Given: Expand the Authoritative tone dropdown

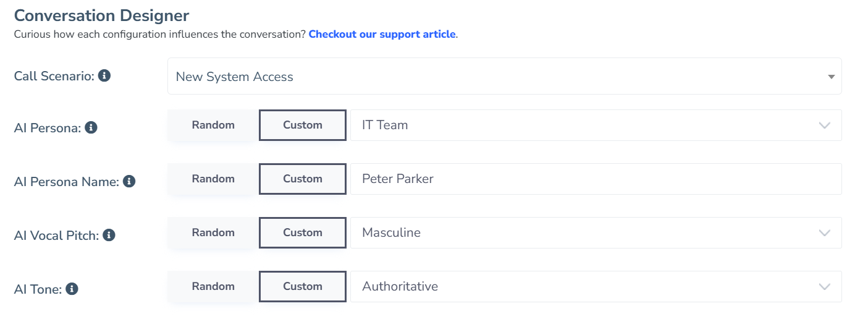Looking at the screenshot, I should coord(596,286).
